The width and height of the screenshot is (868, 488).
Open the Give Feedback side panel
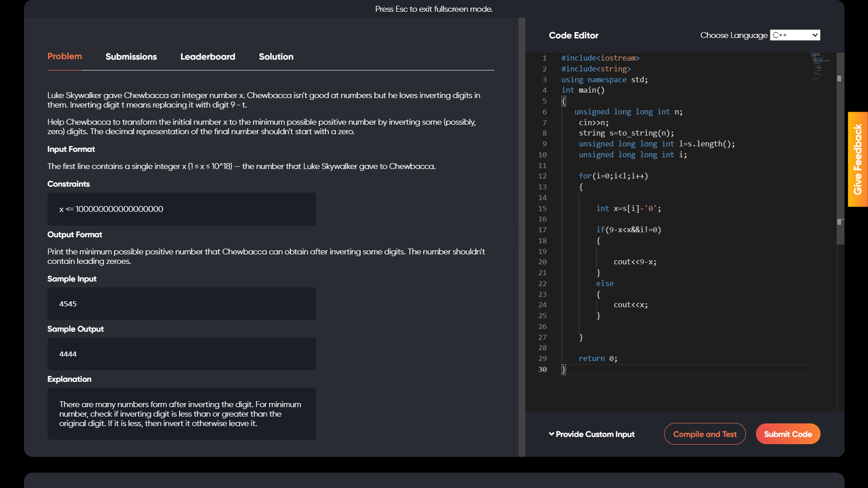858,159
